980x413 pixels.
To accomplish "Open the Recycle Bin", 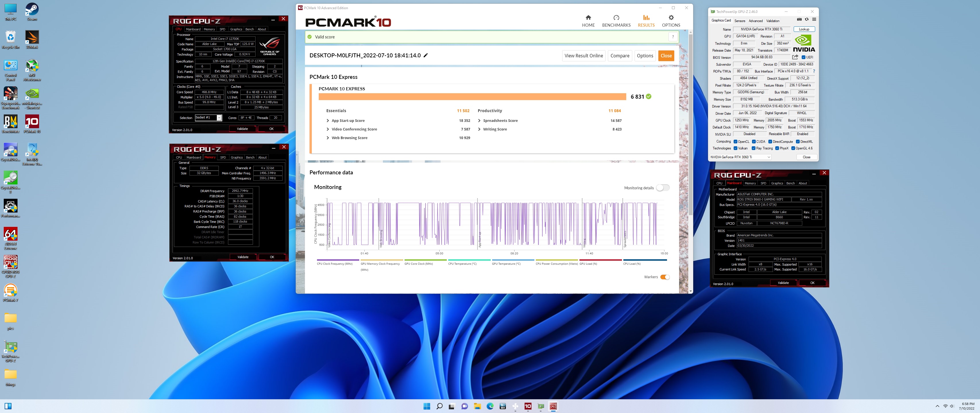I will pos(10,40).
